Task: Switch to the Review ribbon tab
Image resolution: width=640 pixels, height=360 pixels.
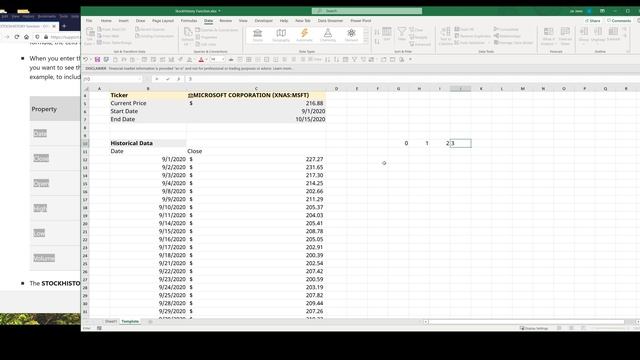Action: click(226, 20)
